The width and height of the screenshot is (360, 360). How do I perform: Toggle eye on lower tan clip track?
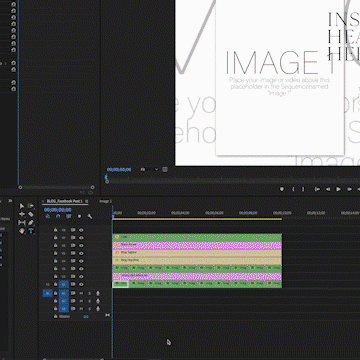point(81,261)
